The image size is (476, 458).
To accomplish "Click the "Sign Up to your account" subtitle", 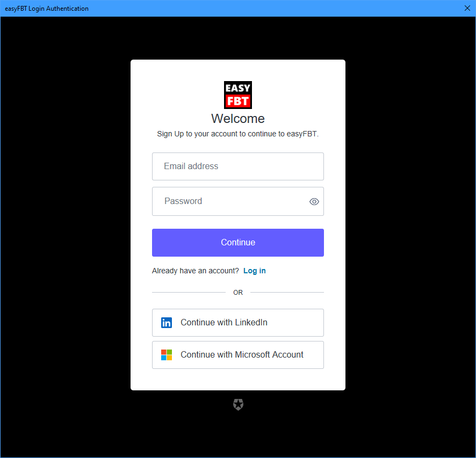I will [237, 134].
